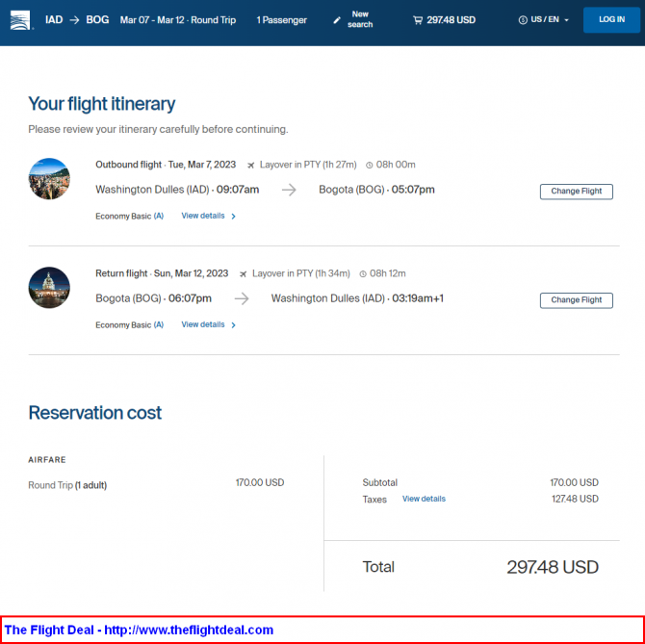Click the 09:07am departure time
The height and width of the screenshot is (644, 645).
[x=238, y=190]
